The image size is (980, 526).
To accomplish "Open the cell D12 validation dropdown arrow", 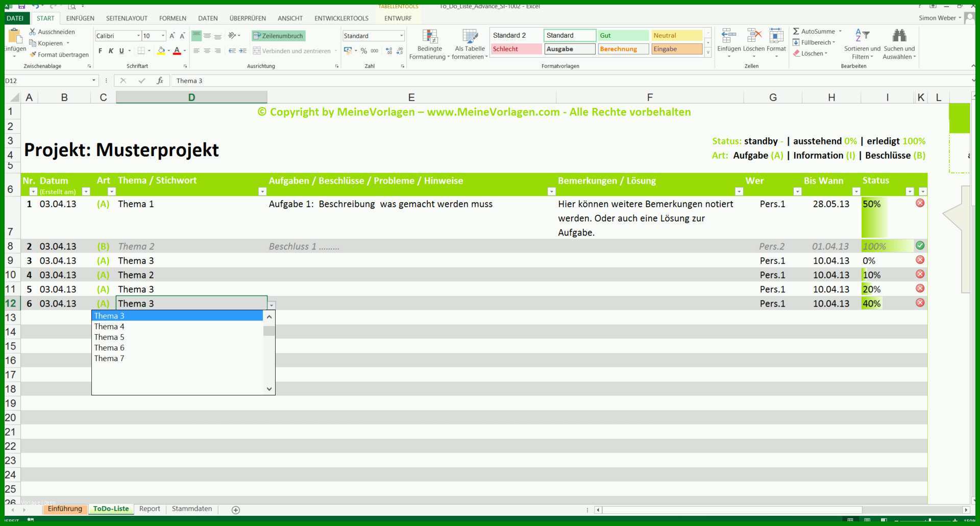I will (x=272, y=305).
